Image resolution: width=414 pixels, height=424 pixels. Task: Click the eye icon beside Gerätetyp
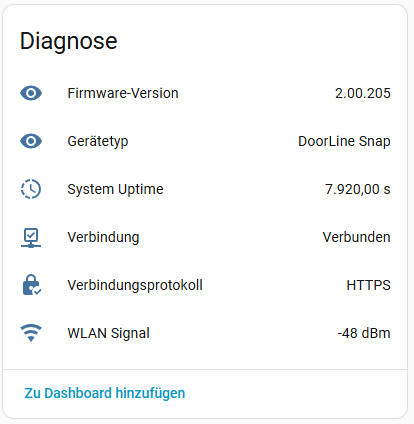point(31,141)
